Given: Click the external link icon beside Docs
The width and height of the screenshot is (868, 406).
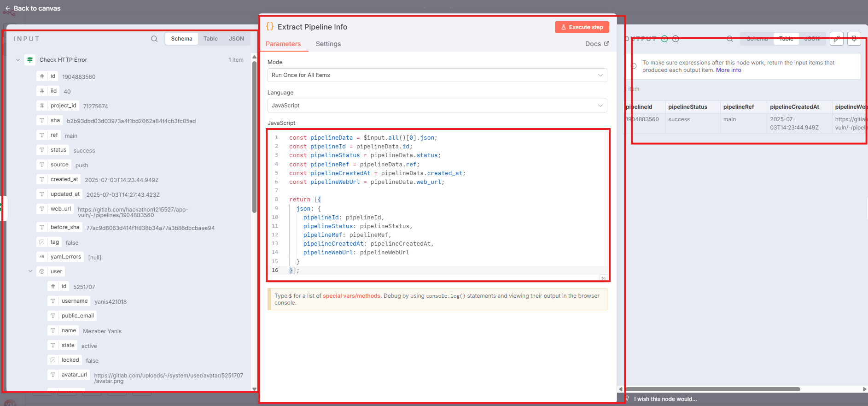Looking at the screenshot, I should (x=606, y=43).
